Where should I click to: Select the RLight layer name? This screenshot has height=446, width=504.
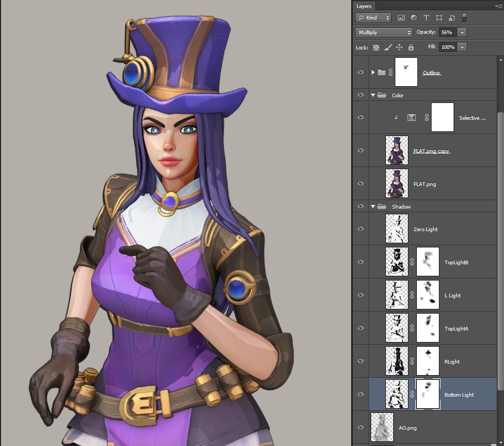point(452,362)
